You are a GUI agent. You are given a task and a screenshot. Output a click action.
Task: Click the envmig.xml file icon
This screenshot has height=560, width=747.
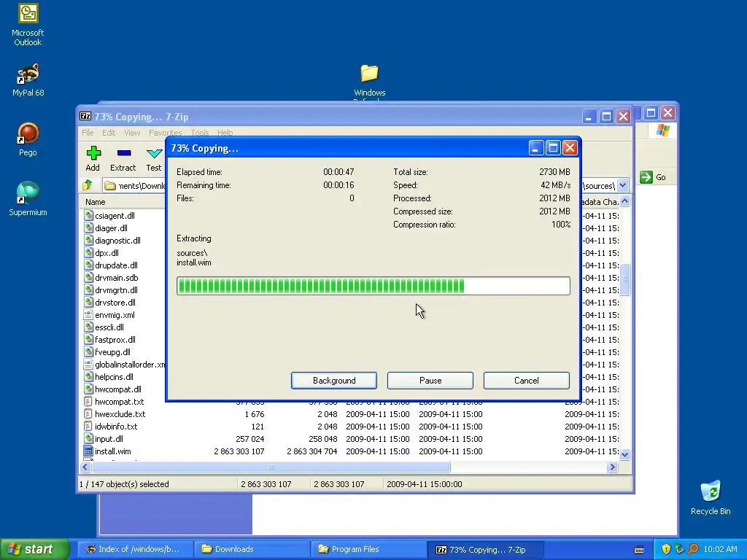pyautogui.click(x=88, y=314)
